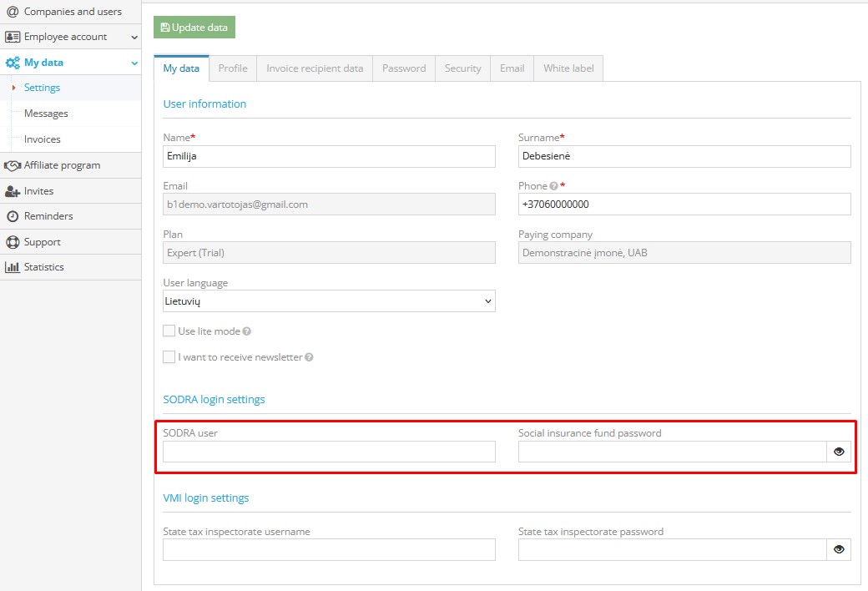Screen dimensions: 868x591
Task: Expand the Employee account menu
Action: [x=134, y=37]
